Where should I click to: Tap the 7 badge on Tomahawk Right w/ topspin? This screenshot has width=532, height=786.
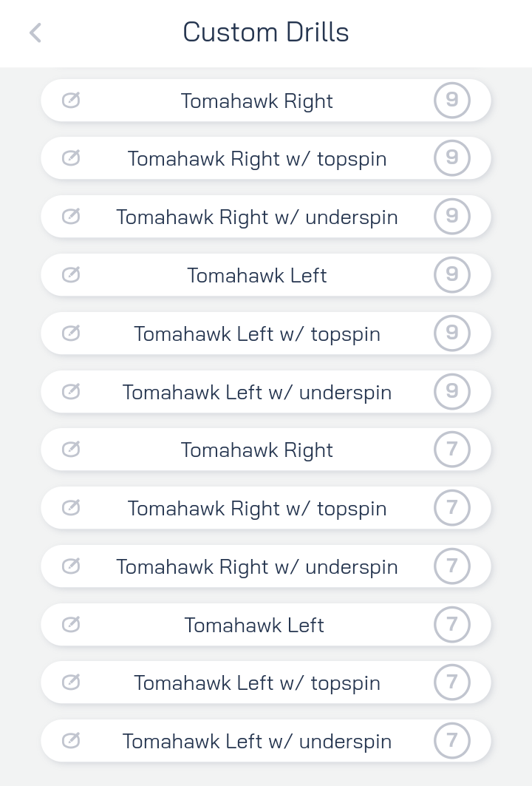click(x=452, y=508)
